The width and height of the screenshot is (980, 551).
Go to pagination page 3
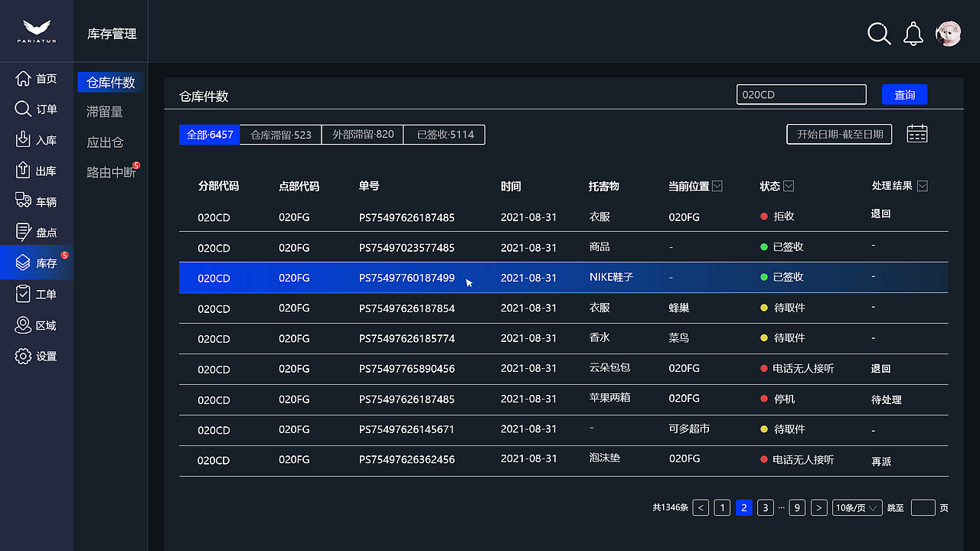tap(765, 507)
